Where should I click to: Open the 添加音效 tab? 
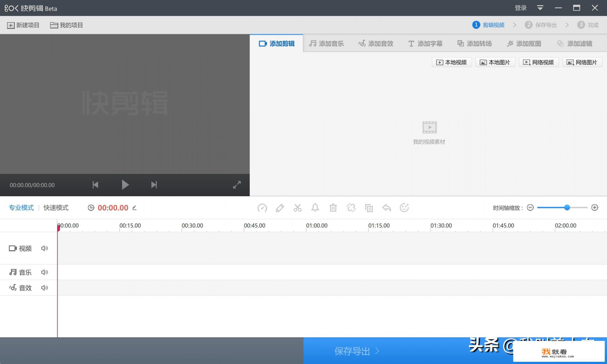coord(376,44)
